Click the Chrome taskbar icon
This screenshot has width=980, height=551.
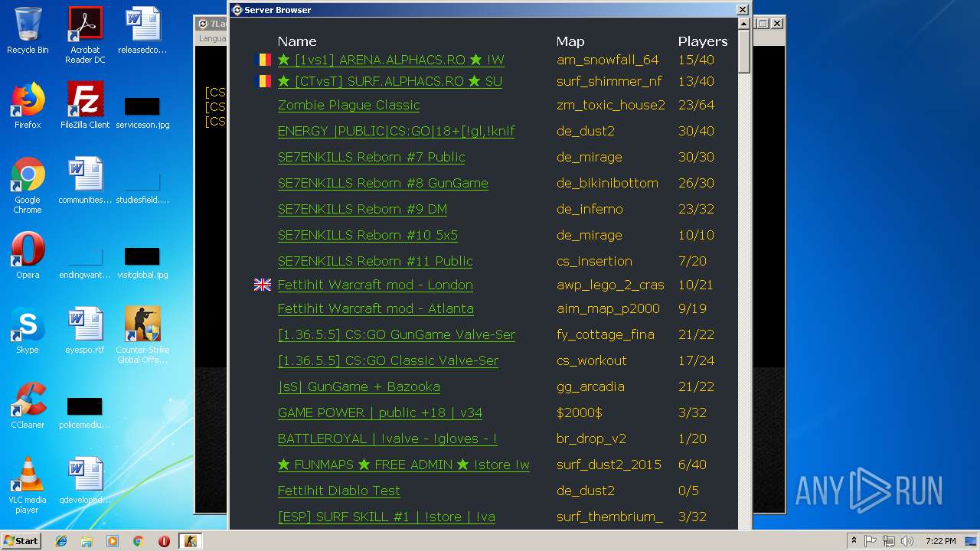pos(138,541)
